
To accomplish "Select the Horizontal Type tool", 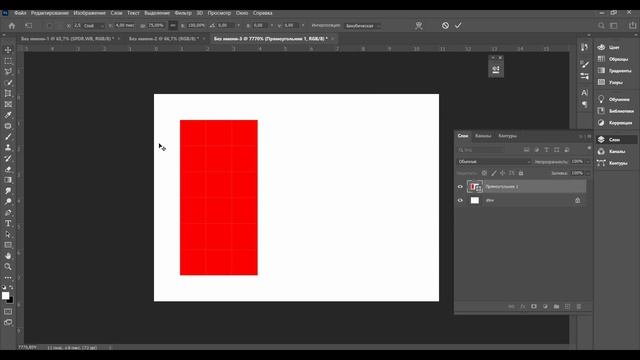I will (x=8, y=223).
